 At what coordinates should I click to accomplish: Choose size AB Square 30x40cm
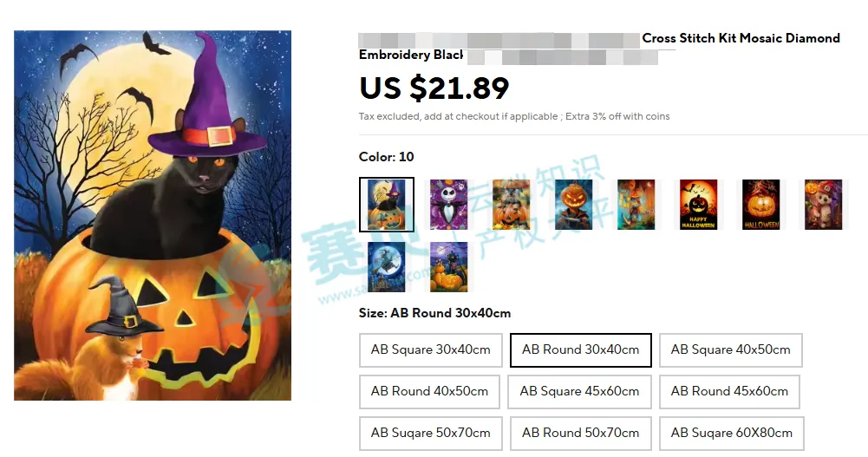[431, 350]
